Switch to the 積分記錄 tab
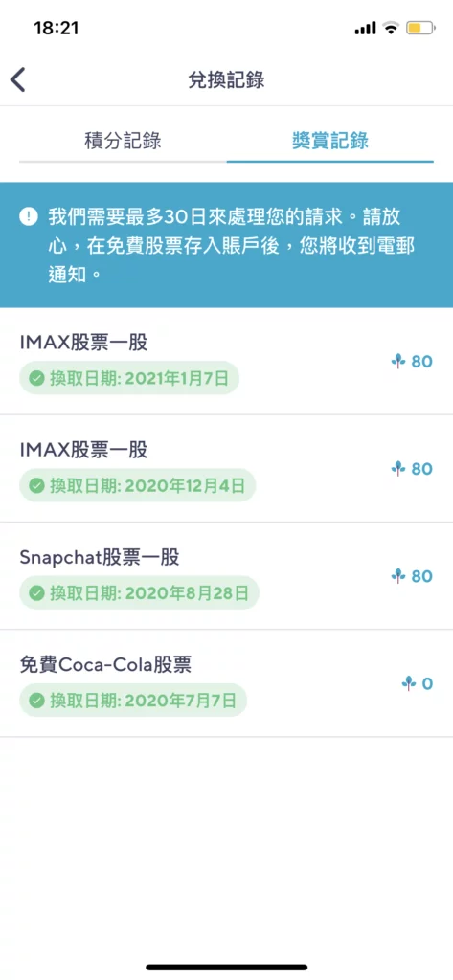The height and width of the screenshot is (980, 453). (123, 142)
